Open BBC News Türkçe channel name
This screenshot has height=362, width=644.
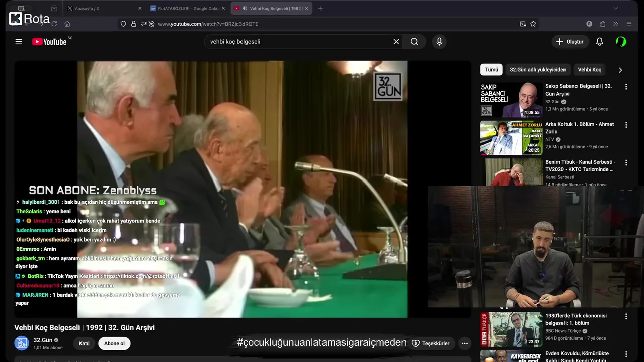point(563,331)
